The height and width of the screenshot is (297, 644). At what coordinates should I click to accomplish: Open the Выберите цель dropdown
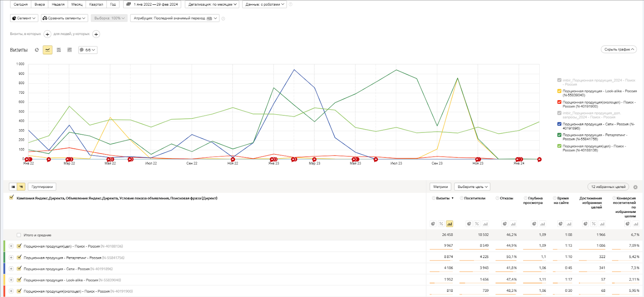(472, 187)
